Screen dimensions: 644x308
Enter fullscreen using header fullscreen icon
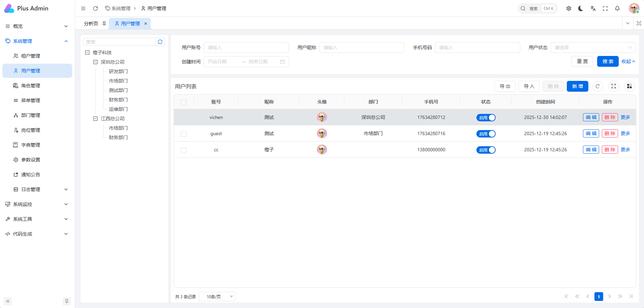[605, 8]
